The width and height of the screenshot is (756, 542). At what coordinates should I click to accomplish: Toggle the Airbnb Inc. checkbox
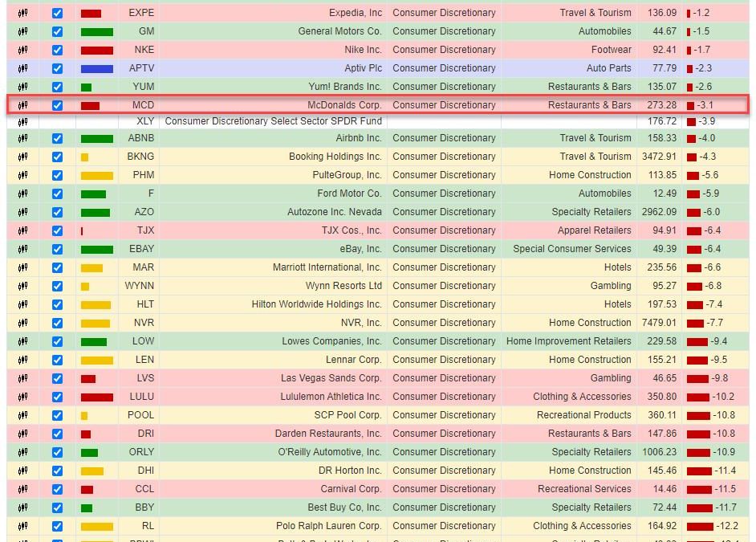[x=57, y=138]
